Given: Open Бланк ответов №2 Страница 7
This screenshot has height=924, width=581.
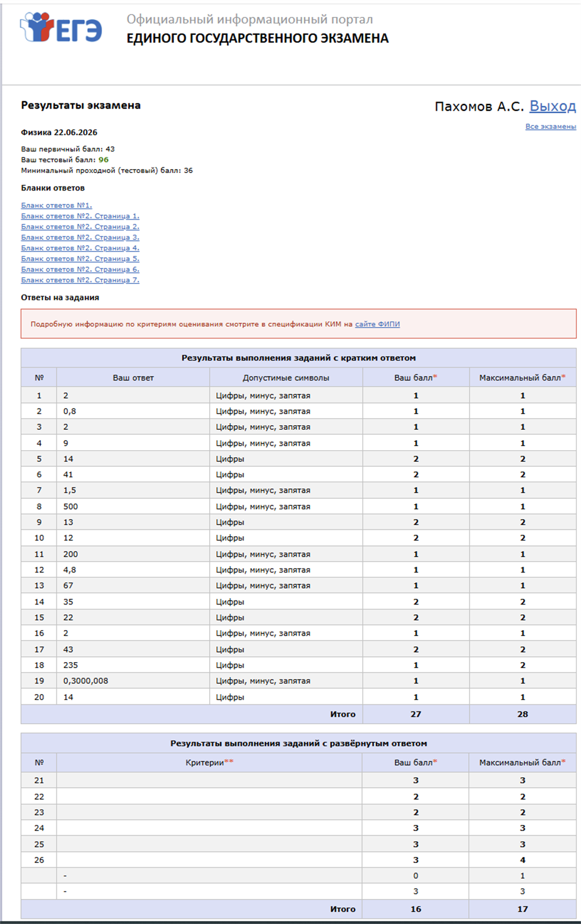Looking at the screenshot, I should [80, 280].
